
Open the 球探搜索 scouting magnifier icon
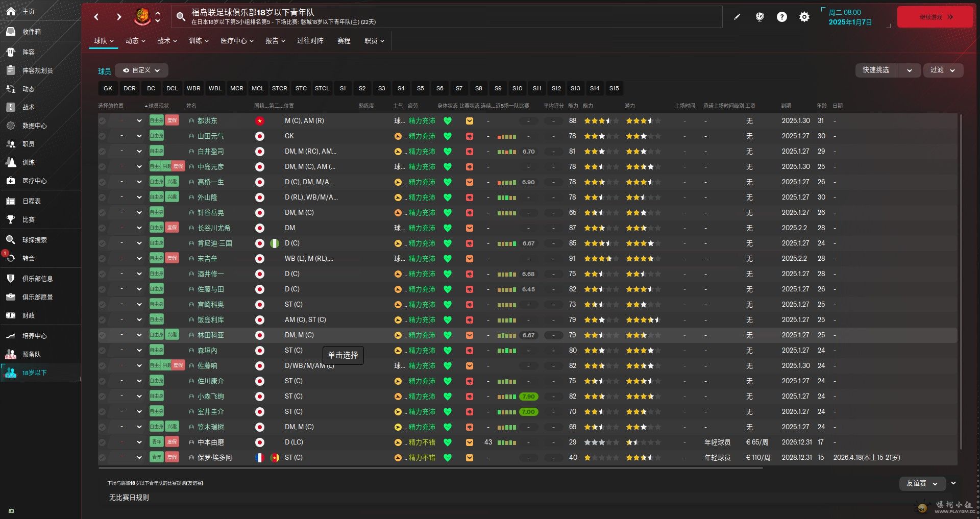click(11, 240)
